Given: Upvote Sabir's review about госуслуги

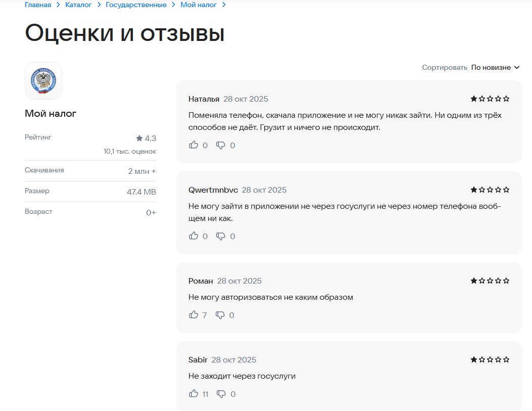Looking at the screenshot, I should (x=194, y=394).
